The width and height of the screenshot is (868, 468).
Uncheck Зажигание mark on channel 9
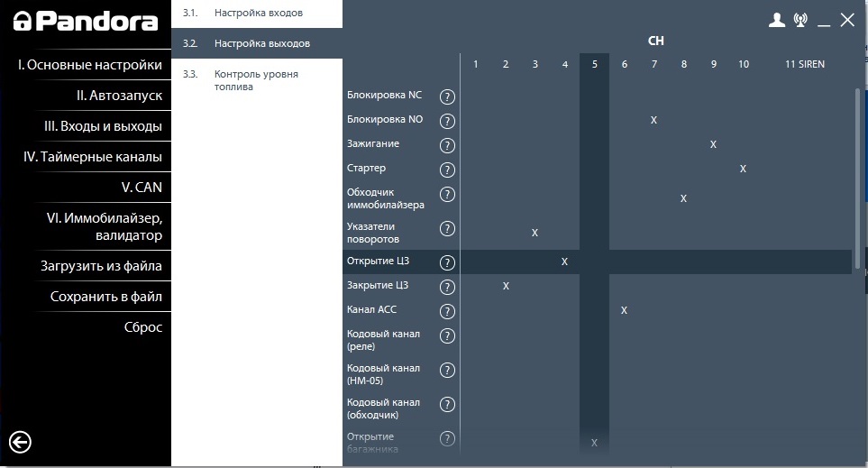(x=713, y=144)
